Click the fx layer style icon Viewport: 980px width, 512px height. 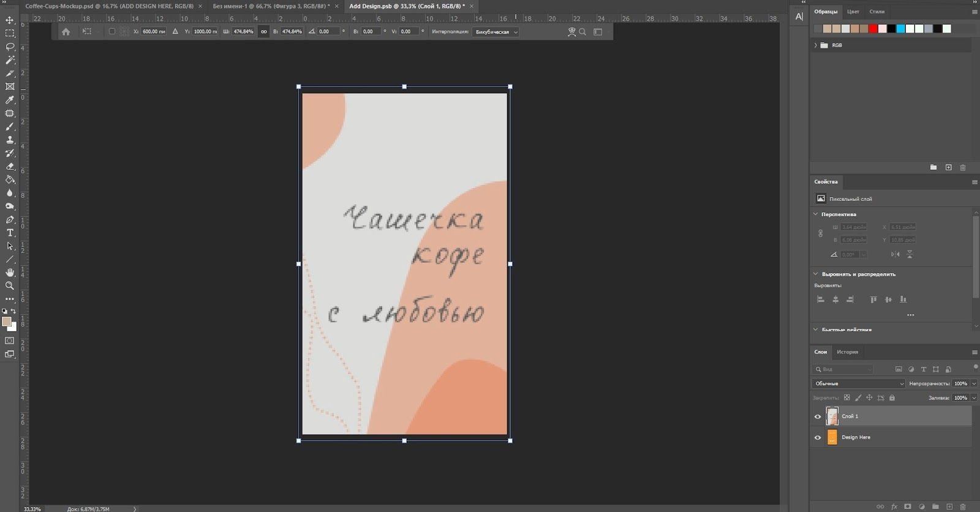tap(894, 506)
